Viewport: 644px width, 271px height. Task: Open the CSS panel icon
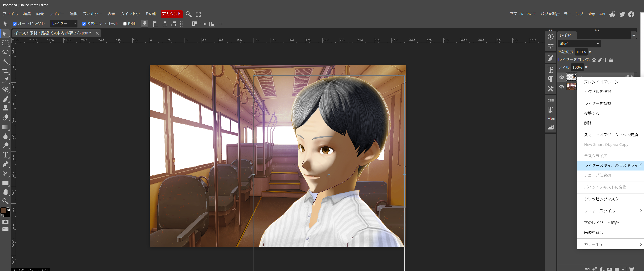pyautogui.click(x=551, y=100)
